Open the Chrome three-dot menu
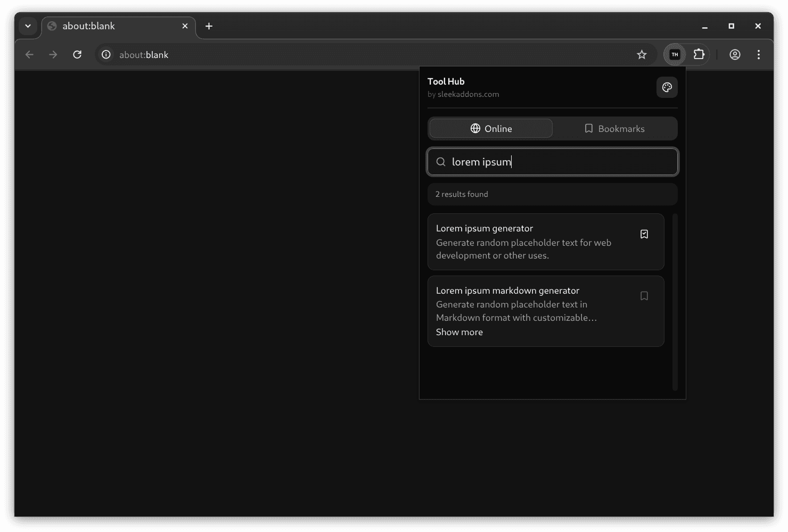788x532 pixels. (758, 54)
